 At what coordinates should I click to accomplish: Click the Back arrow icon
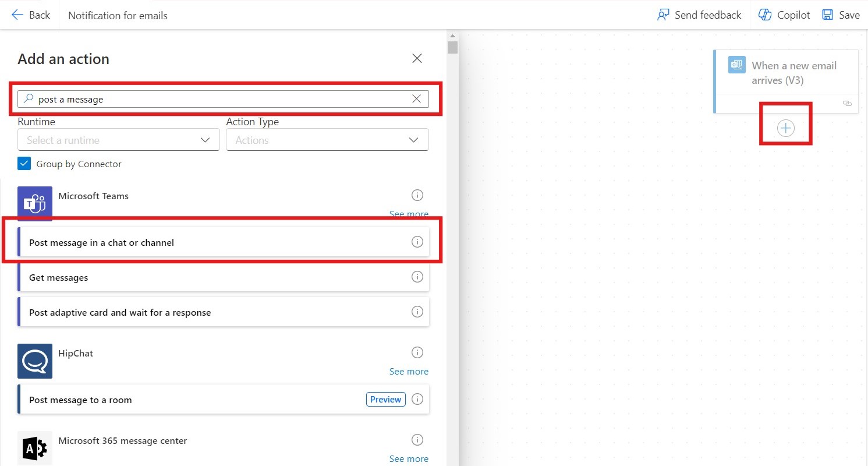(x=17, y=15)
